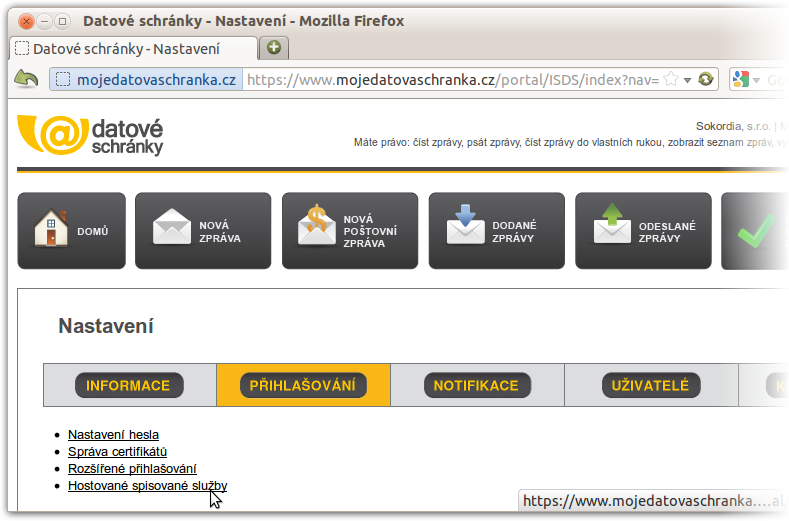Screen dimensions: 789x521
Task: Open Odeslané zprávy outbox icon
Action: tap(612, 226)
